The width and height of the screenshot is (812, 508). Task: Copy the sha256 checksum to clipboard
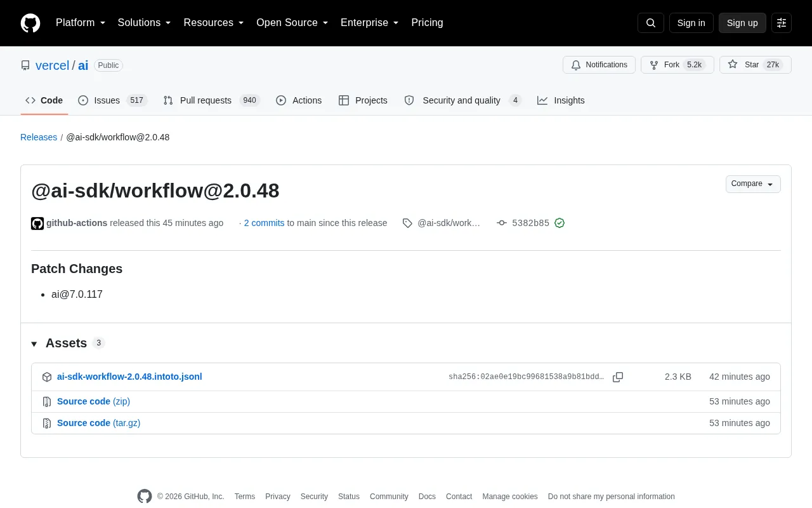pyautogui.click(x=618, y=377)
